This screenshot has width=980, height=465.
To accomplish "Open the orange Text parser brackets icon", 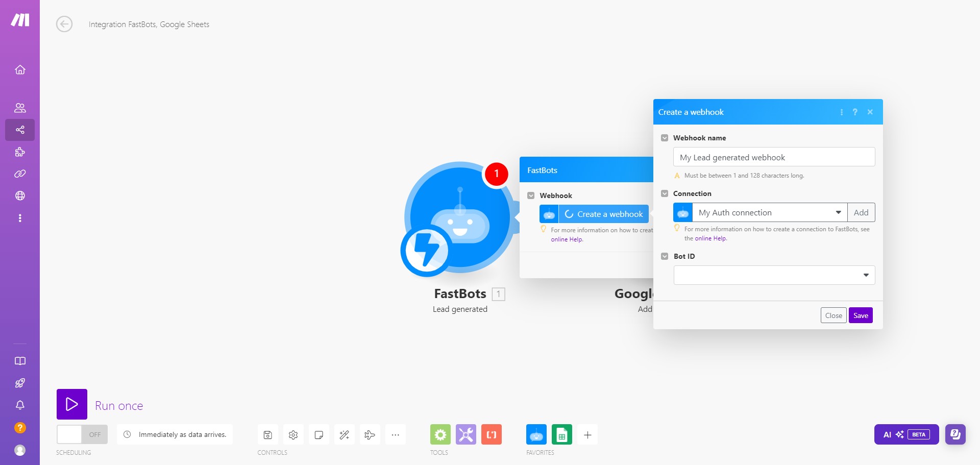I will (492, 435).
